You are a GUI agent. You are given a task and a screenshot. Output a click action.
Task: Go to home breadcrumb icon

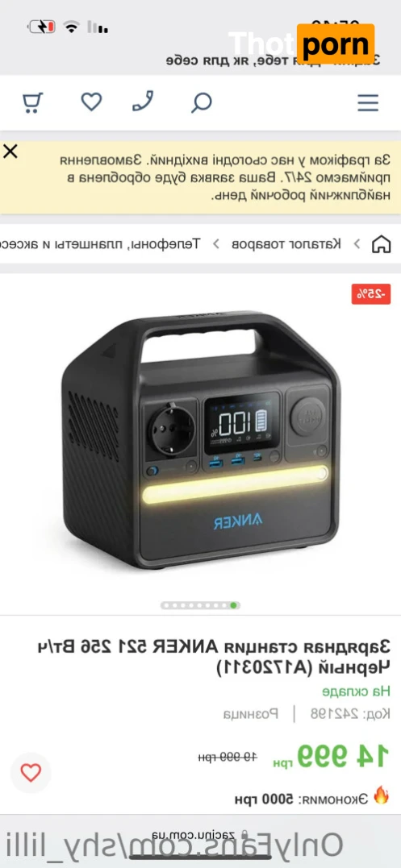[x=381, y=243]
